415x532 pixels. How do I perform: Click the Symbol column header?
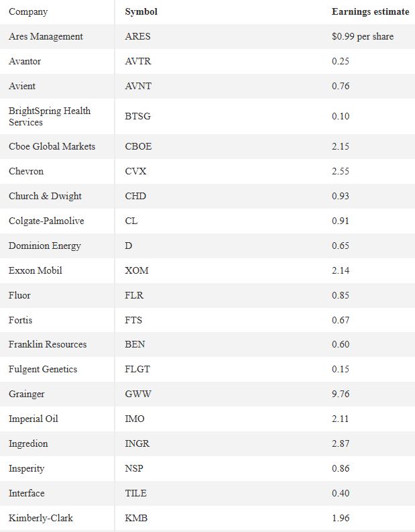pyautogui.click(x=141, y=11)
